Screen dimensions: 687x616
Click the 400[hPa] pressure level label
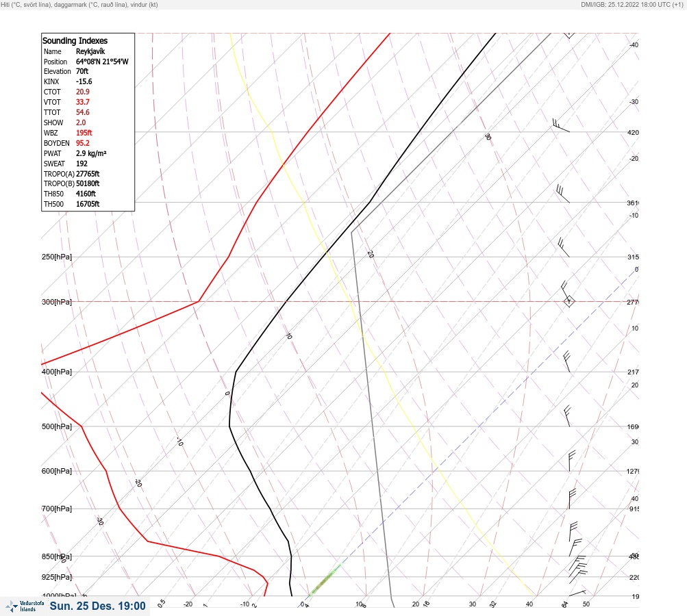coord(57,372)
